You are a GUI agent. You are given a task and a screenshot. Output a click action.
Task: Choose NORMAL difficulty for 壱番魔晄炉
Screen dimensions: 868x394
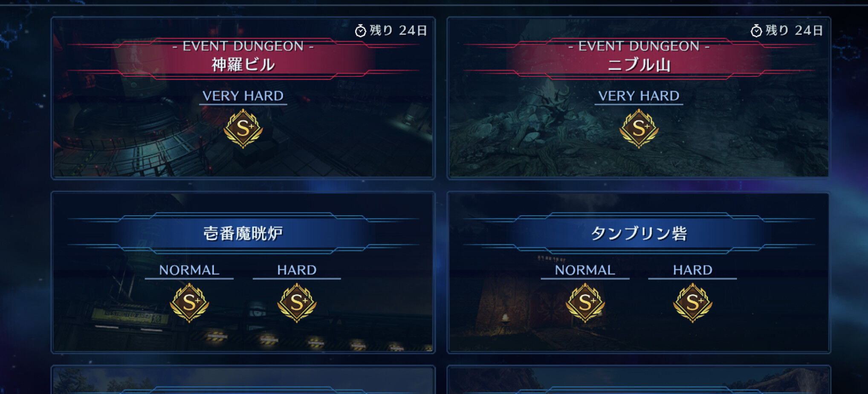click(x=189, y=270)
